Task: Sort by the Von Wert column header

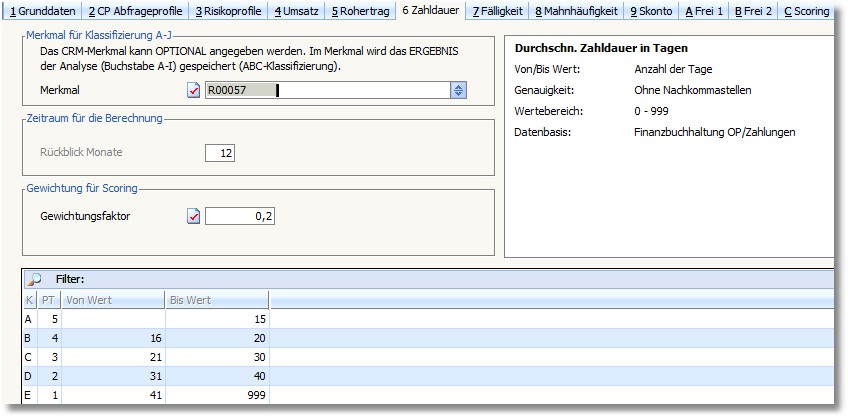Action: tap(112, 299)
